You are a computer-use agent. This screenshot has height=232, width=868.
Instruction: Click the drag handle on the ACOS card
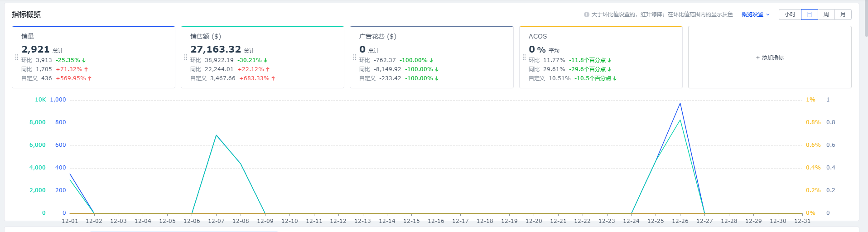click(x=524, y=57)
